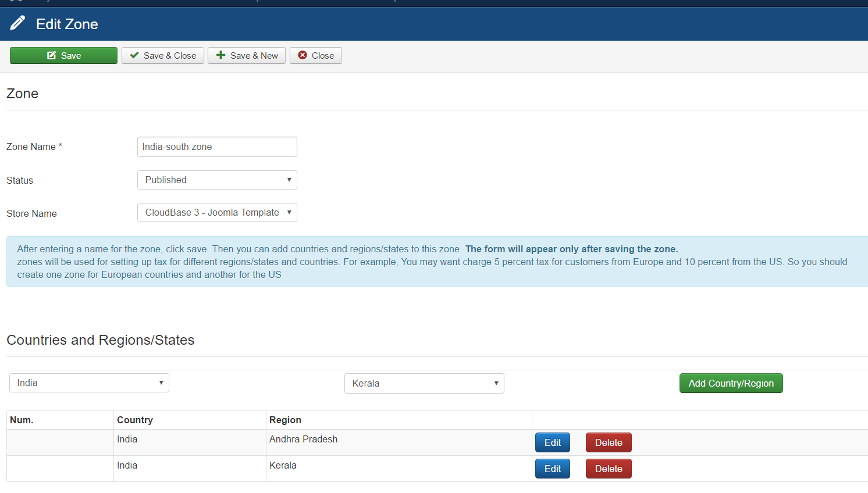The image size is (868, 493).
Task: Click the red X Close icon
Action: 303,55
